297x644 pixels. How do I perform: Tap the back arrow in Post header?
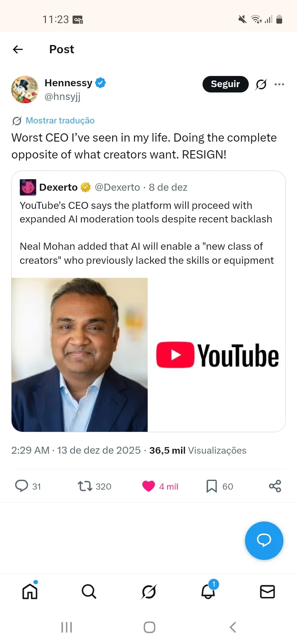[18, 50]
